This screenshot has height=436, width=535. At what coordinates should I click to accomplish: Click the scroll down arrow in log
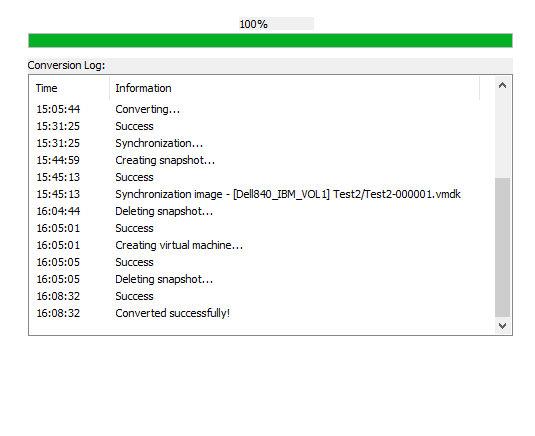coord(502,326)
